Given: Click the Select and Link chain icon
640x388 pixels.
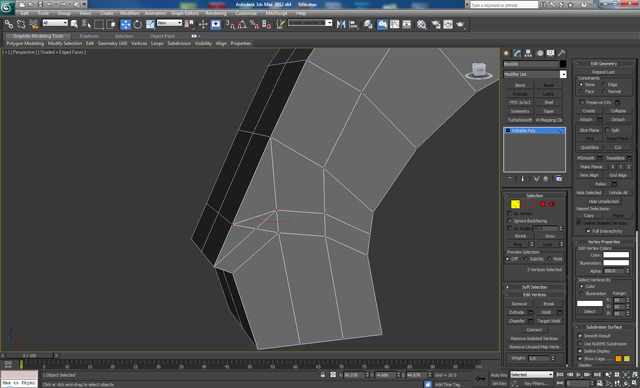Looking at the screenshot, I should pos(9,24).
